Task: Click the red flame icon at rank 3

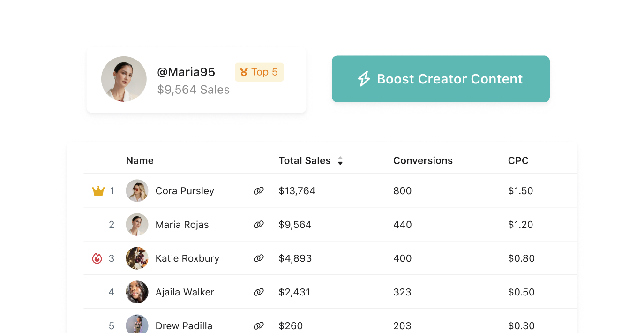Action: click(x=97, y=258)
